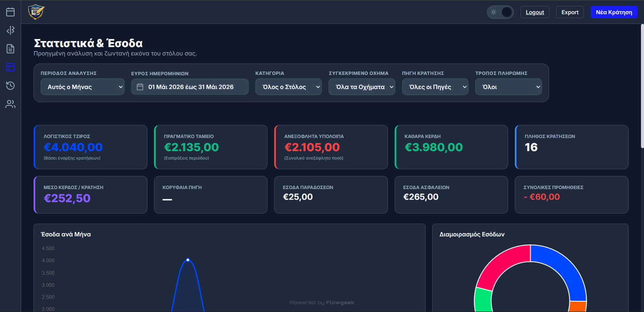Open the calendar icon in sidebar

(x=10, y=12)
